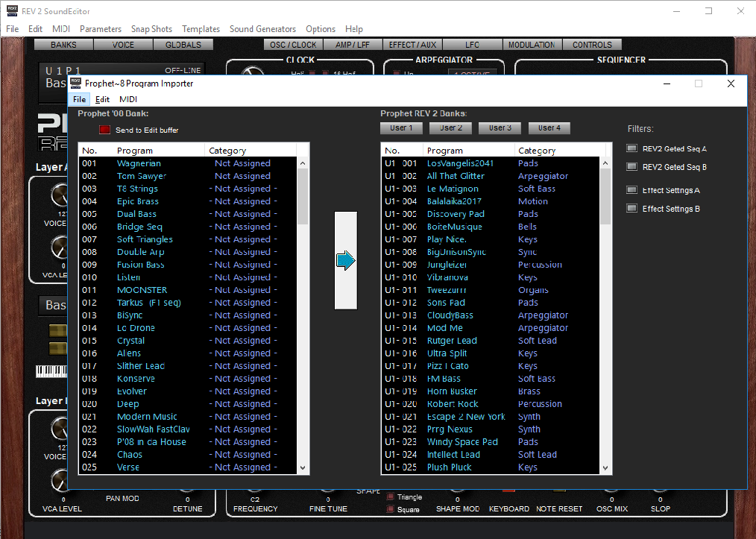Enable the REV2 Gated Seq A filter

(x=631, y=148)
